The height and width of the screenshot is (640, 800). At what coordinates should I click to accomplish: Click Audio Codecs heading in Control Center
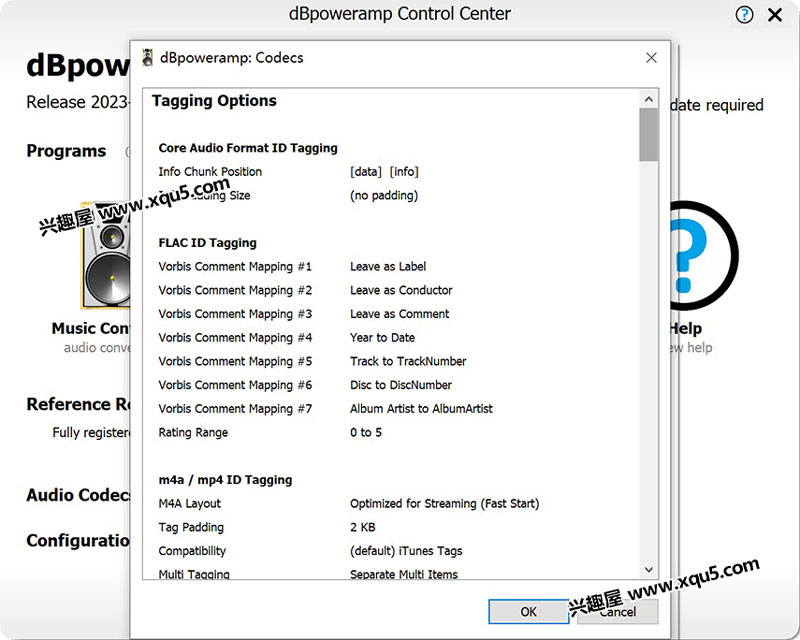click(x=78, y=495)
